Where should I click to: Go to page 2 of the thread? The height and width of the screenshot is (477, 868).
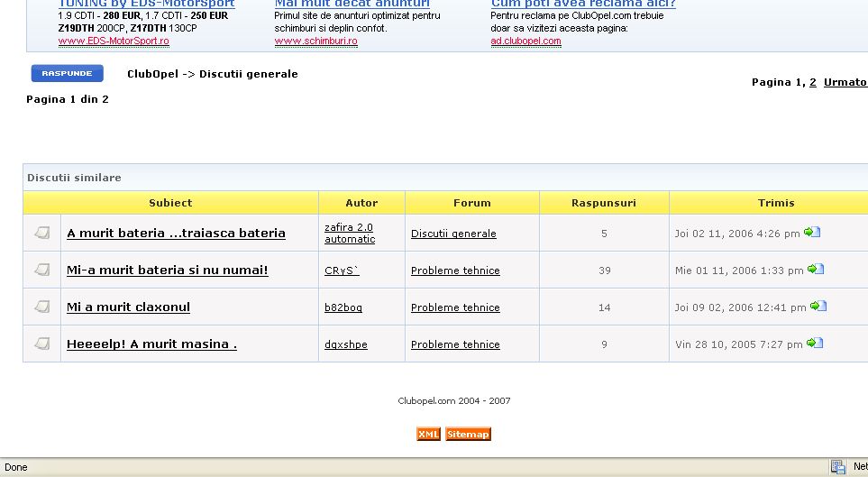coord(813,82)
